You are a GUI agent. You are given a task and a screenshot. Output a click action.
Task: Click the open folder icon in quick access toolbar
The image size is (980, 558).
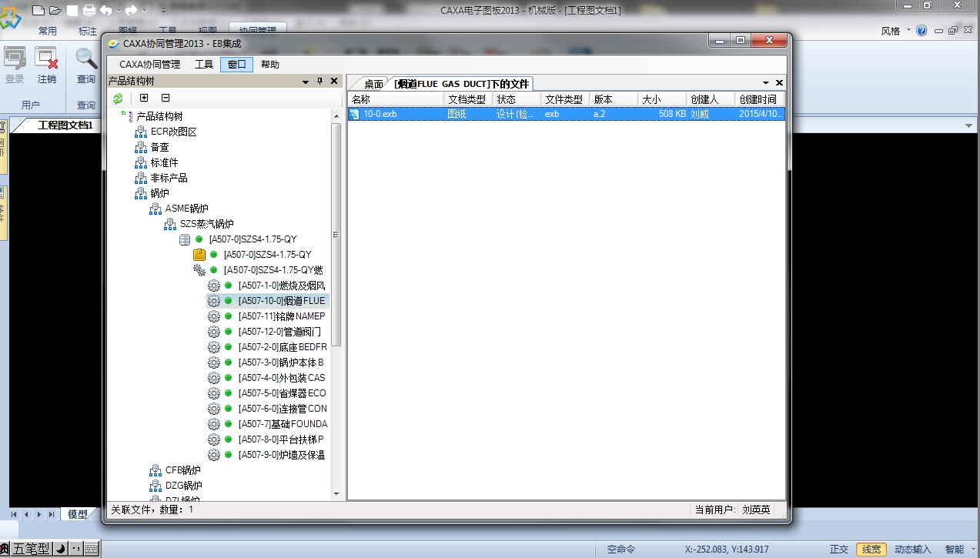point(55,10)
